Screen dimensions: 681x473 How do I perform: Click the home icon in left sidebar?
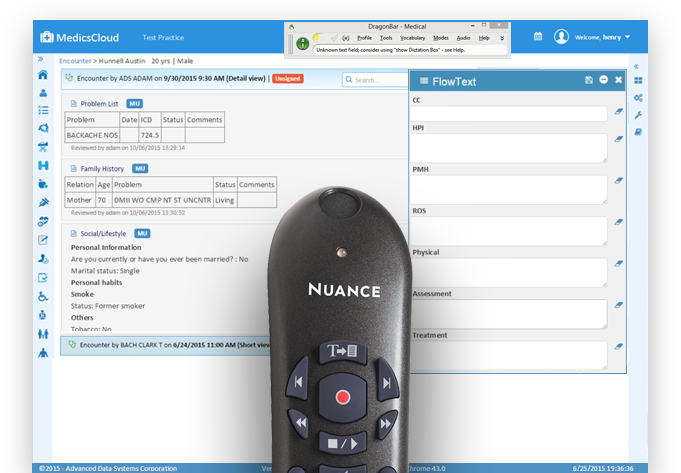(x=42, y=75)
